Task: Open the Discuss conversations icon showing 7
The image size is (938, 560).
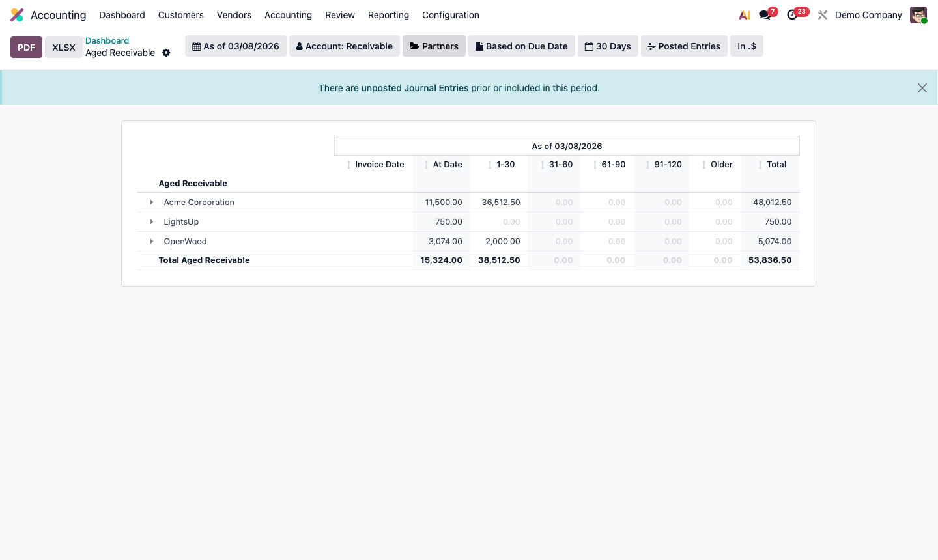Action: tap(763, 14)
